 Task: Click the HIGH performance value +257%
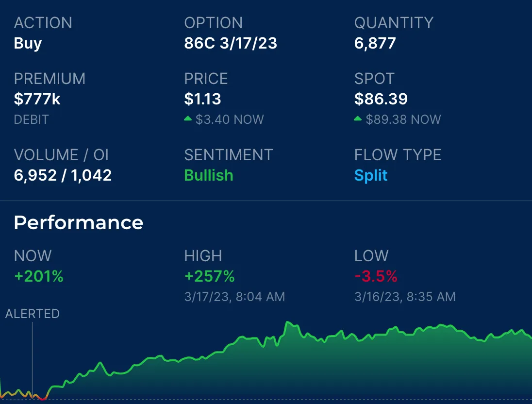(209, 276)
